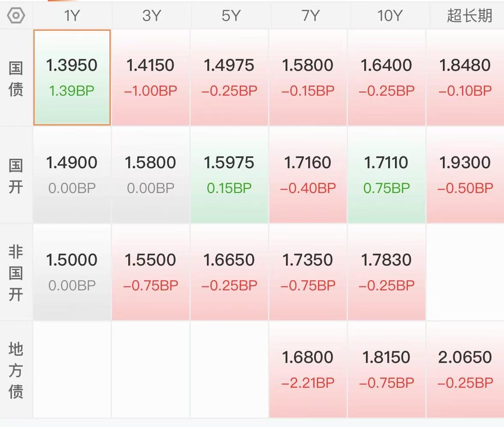Select the 5Y column header

[x=230, y=15]
